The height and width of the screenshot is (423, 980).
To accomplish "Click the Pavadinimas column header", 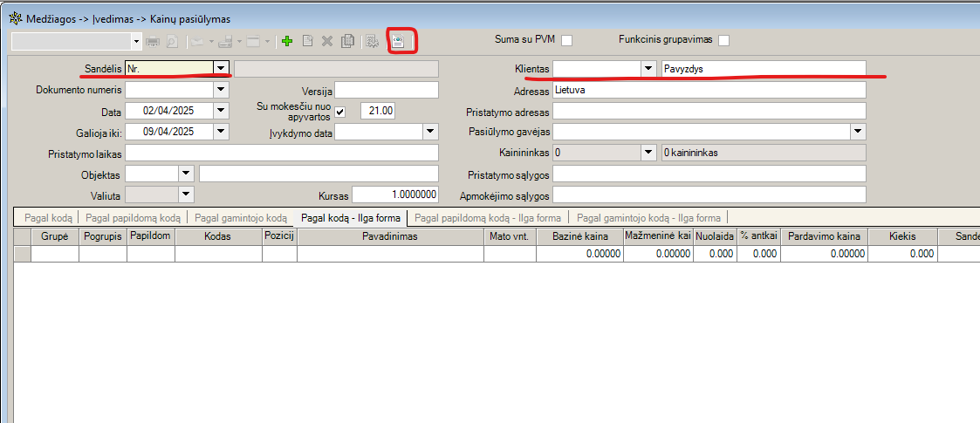I will (390, 236).
